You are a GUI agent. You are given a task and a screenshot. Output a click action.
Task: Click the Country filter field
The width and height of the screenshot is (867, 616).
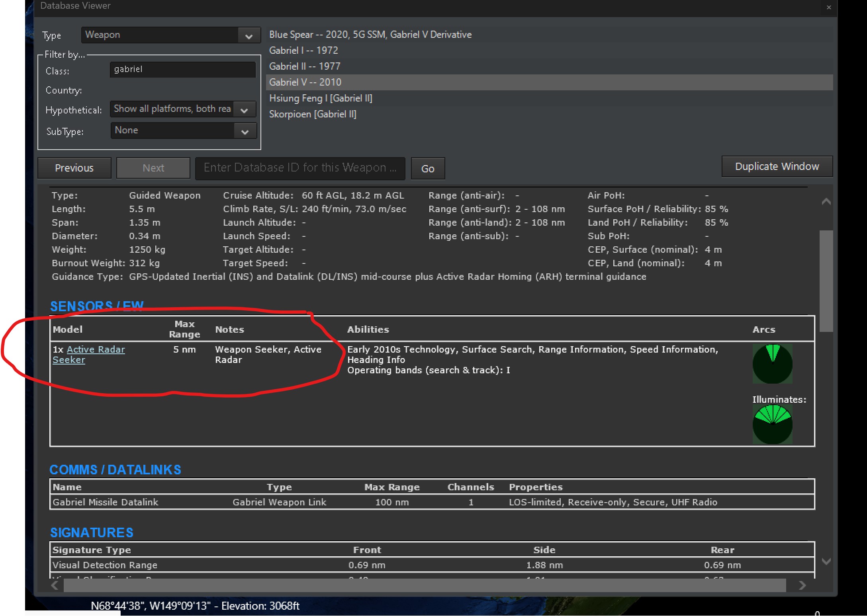pyautogui.click(x=183, y=90)
